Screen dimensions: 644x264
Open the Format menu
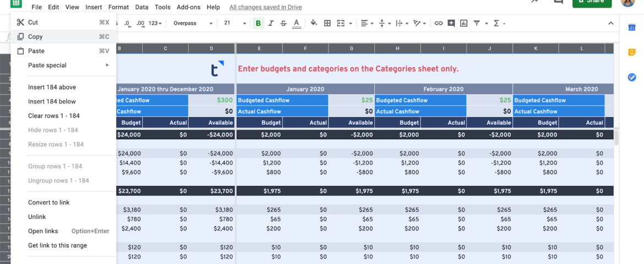118,7
